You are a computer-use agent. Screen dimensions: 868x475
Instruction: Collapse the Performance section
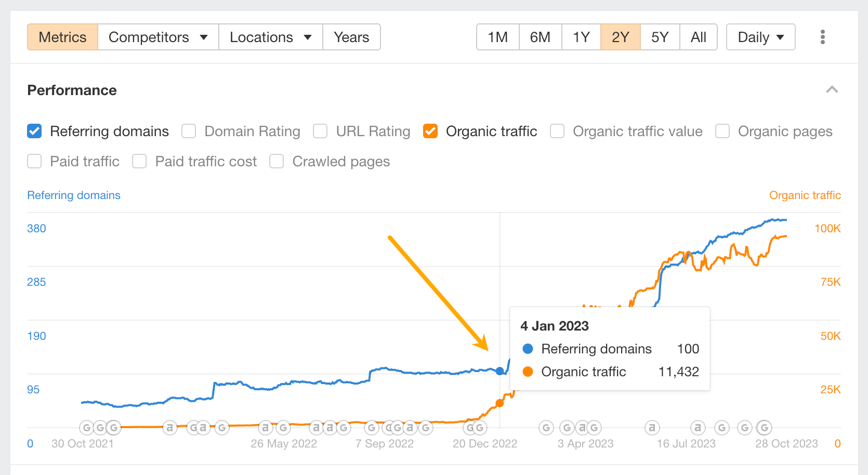click(832, 90)
